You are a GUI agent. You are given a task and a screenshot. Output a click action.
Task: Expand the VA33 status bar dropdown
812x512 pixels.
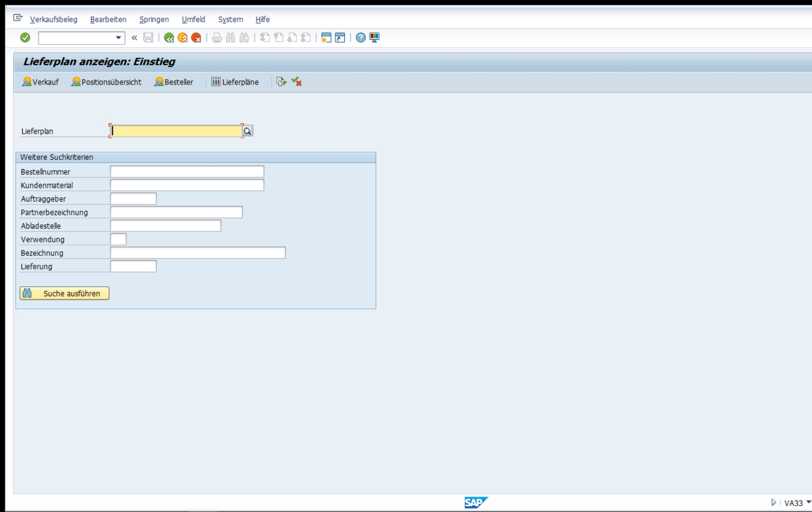[x=809, y=502]
